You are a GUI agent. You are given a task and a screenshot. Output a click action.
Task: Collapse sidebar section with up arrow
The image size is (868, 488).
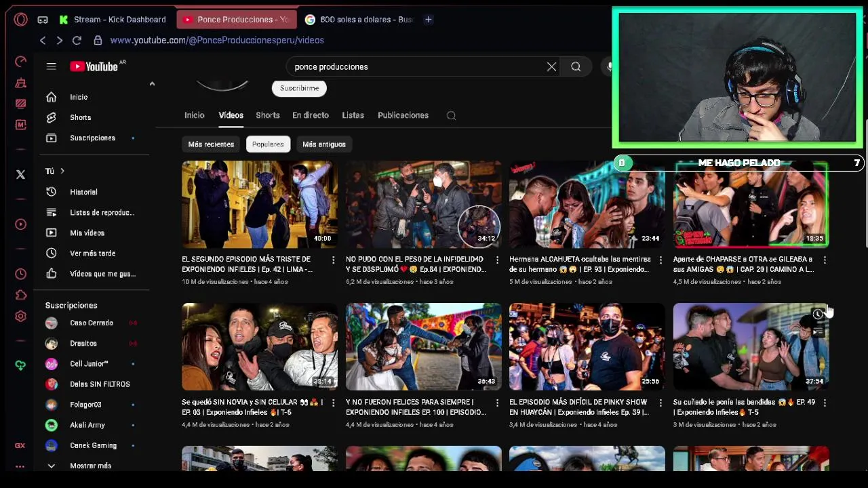(x=152, y=83)
